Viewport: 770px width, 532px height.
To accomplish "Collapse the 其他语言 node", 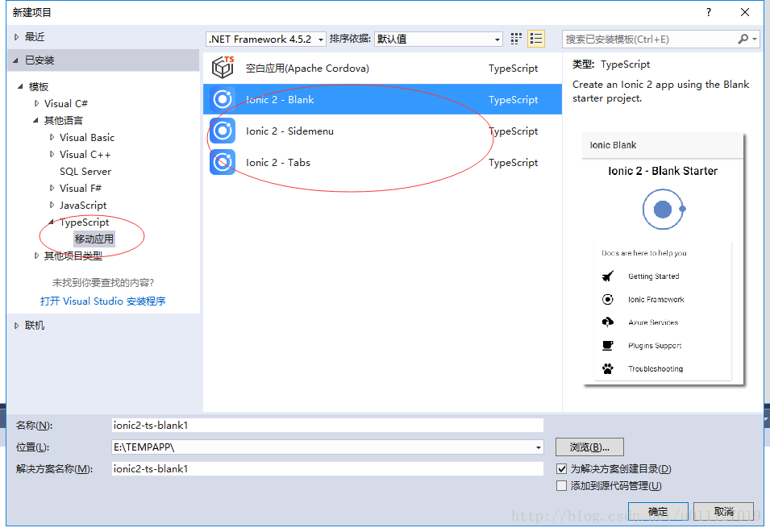I will [x=35, y=120].
